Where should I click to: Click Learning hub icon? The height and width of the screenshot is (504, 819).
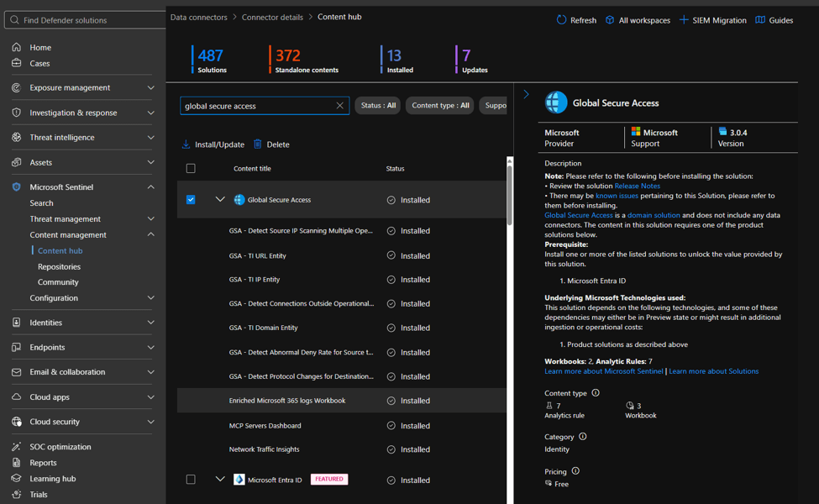(x=17, y=479)
